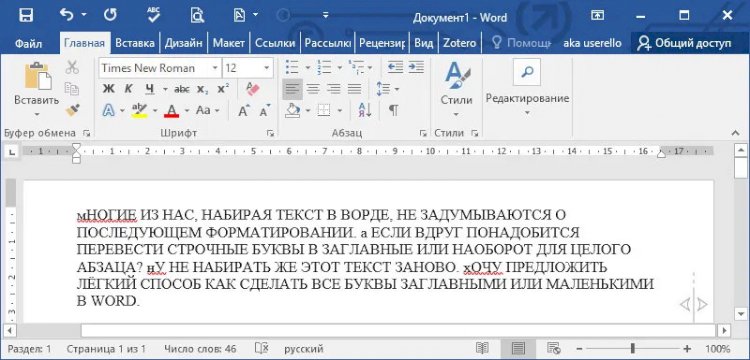
Task: Expand the font size 12 dropdown
Action: (x=266, y=68)
